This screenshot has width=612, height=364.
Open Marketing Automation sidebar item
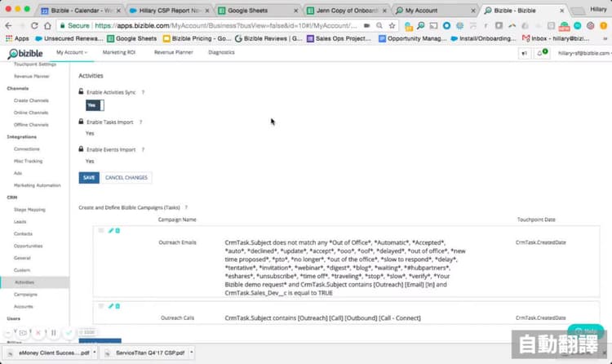pyautogui.click(x=37, y=185)
